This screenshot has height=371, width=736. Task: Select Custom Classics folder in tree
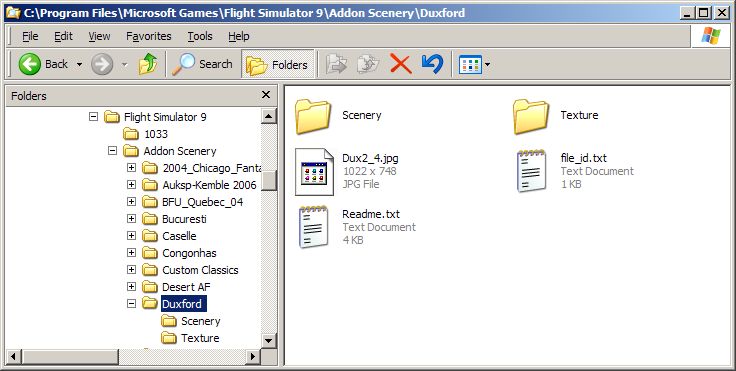click(x=200, y=270)
